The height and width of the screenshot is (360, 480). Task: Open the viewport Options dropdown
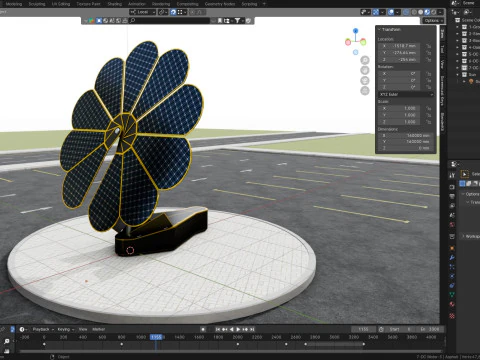click(434, 21)
